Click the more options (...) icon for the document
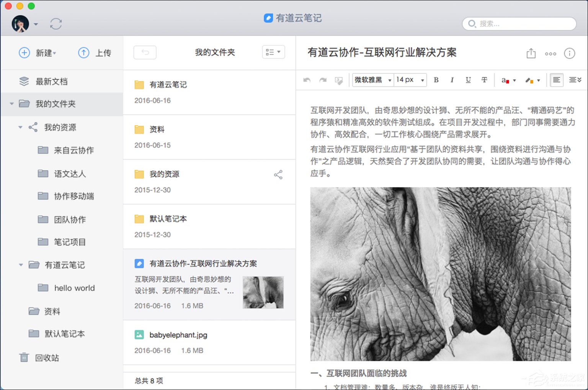Screen dimensions: 588x390 (550, 54)
